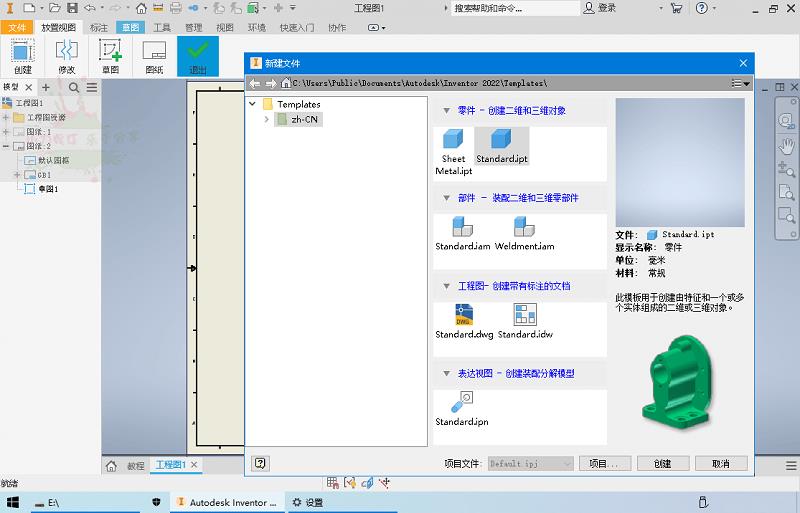Select the Standard.idw drawing template
The image size is (800, 513).
tap(525, 322)
